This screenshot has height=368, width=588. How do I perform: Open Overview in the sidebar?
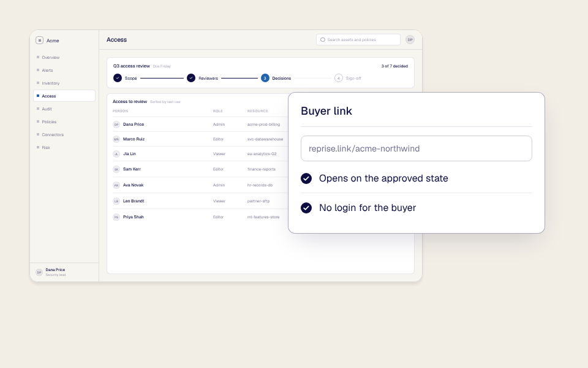pyautogui.click(x=64, y=58)
